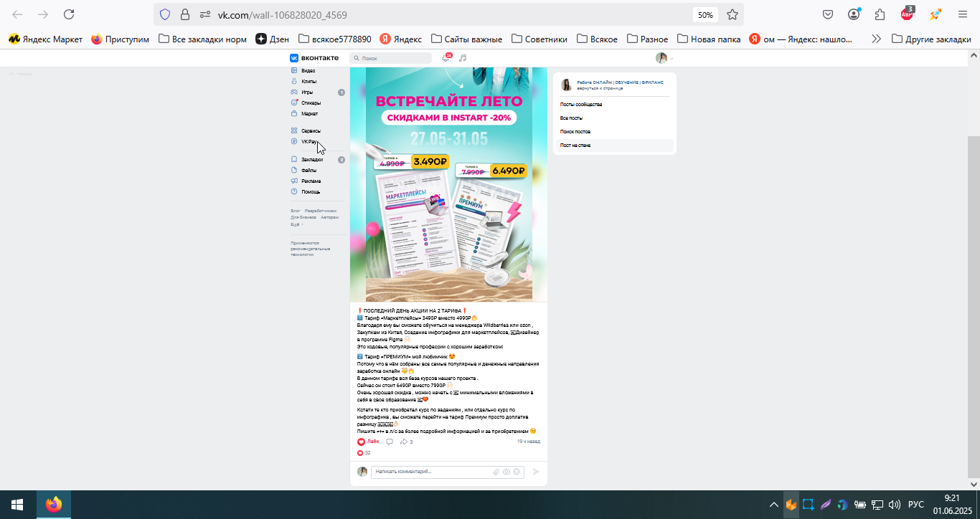Open Firefox hamburger menu

point(963,14)
